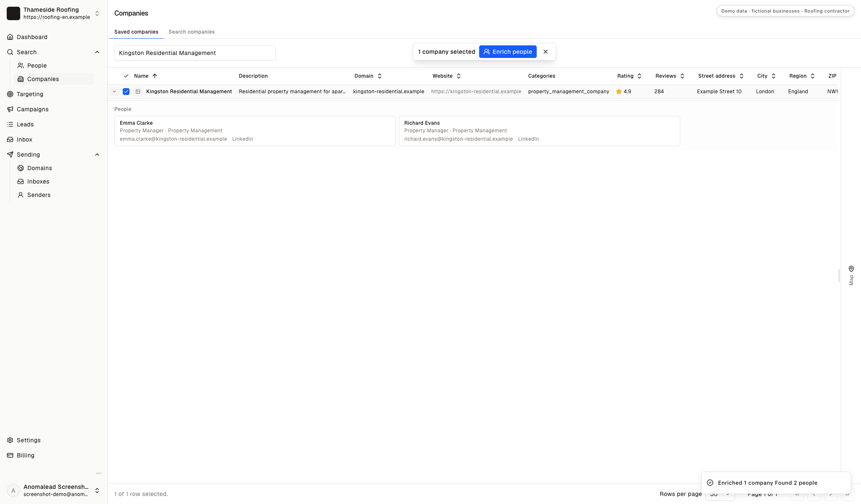Click the Enrich people button
Viewport: 861px width, 504px height.
coord(508,52)
